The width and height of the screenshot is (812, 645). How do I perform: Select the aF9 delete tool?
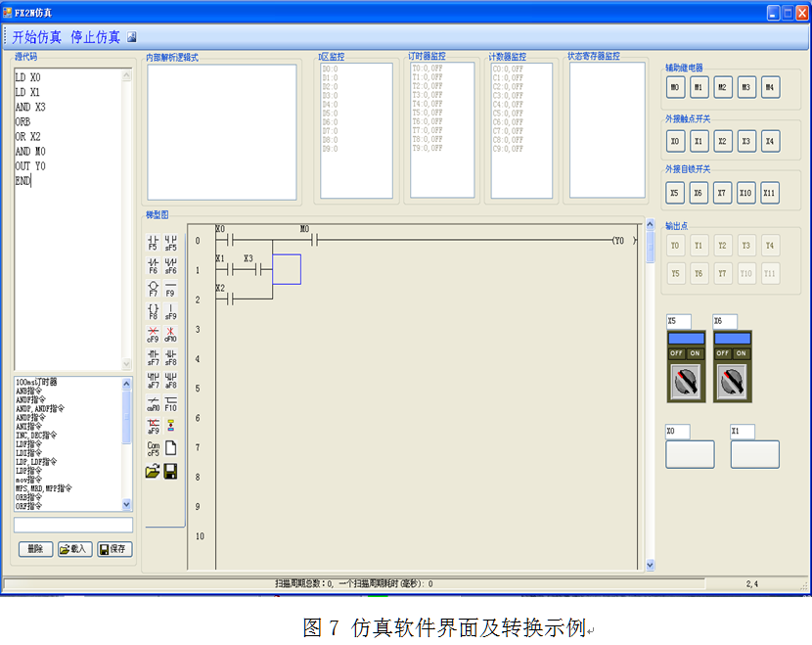(153, 426)
